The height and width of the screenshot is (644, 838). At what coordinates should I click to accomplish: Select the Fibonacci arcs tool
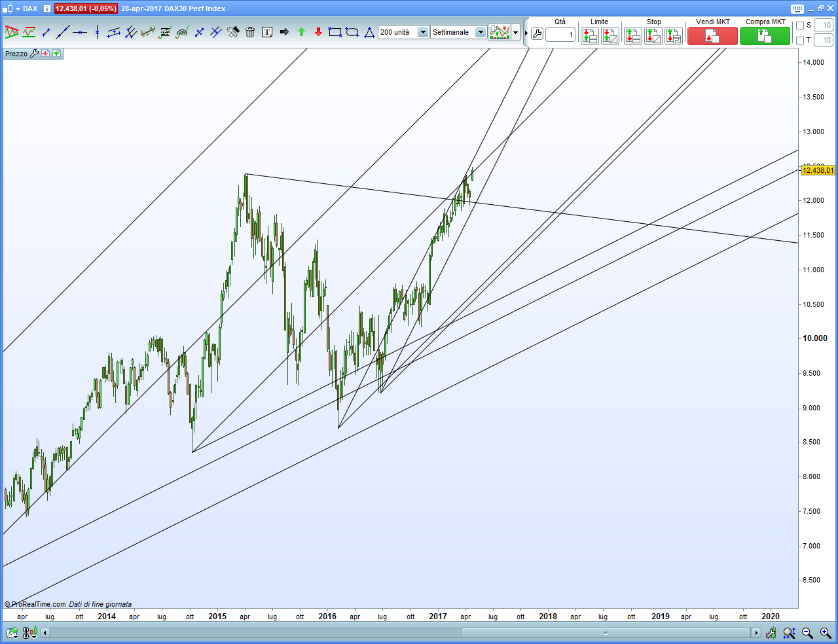tap(182, 32)
